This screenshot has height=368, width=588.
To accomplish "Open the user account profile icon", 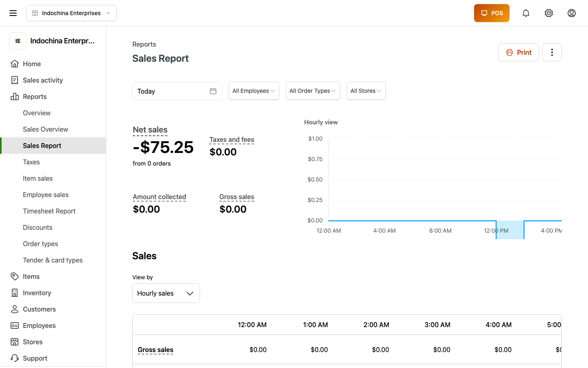I will tap(572, 13).
